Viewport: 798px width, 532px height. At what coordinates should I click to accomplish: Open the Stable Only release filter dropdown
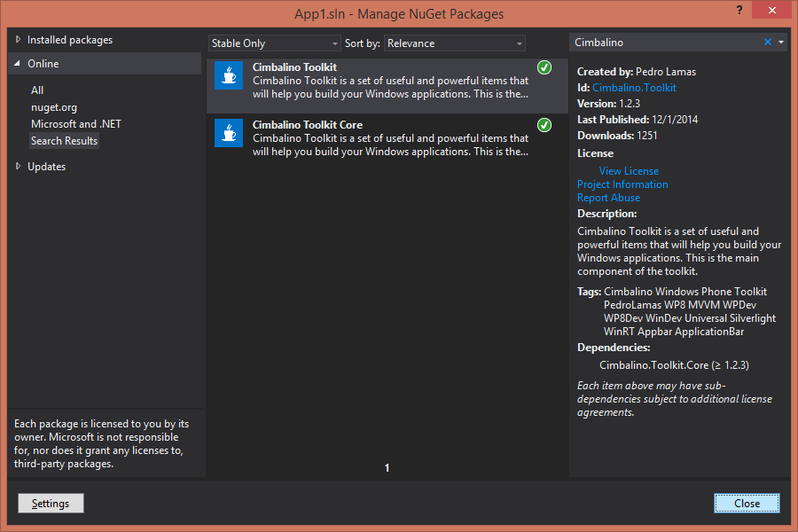point(275,43)
